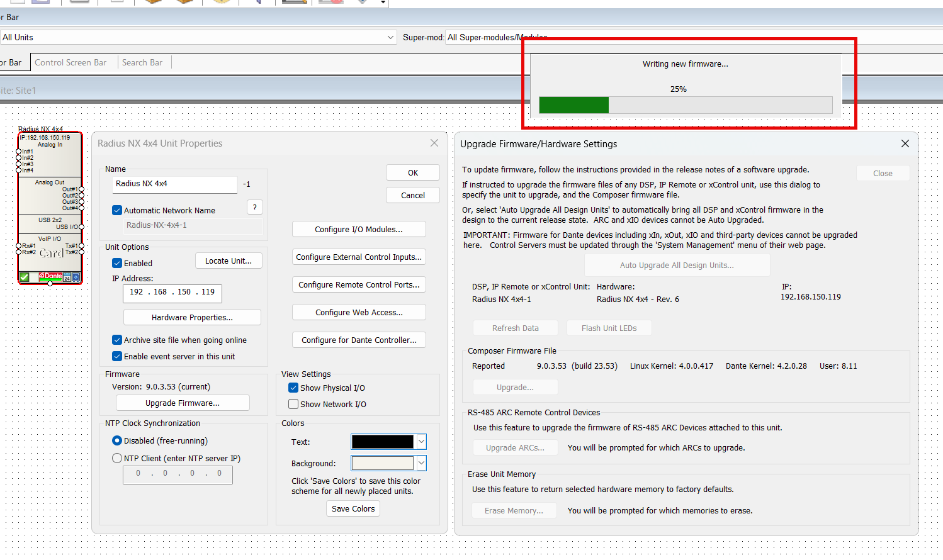Check Show Network I/O
The image size is (943, 560).
(293, 404)
